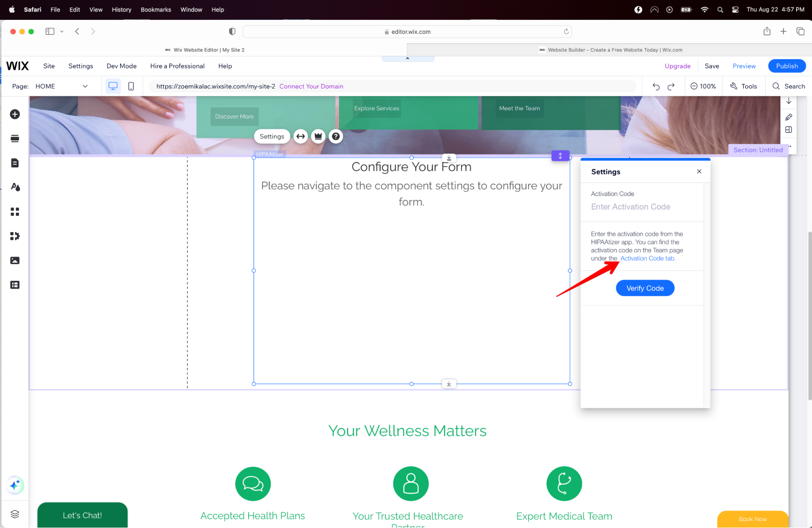Open the Add Apps icon in sidebar
Viewport: 812px width, 528px height.
(15, 212)
